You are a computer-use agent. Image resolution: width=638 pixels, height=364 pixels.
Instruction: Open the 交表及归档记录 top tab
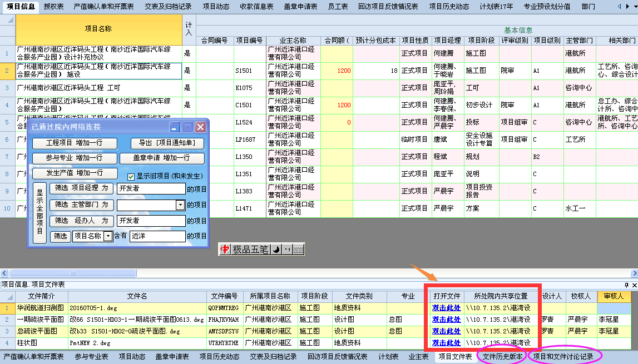point(168,7)
